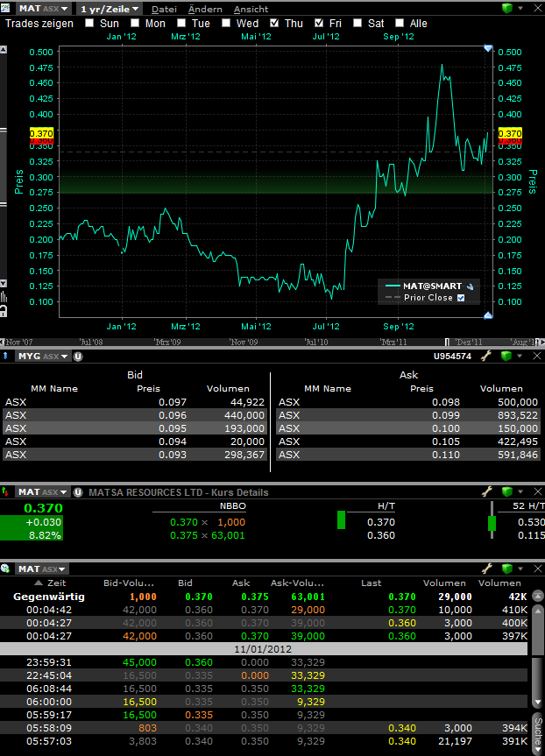The image size is (545, 756).
Task: Toggle the Mon trades checkbox
Action: click(135, 23)
